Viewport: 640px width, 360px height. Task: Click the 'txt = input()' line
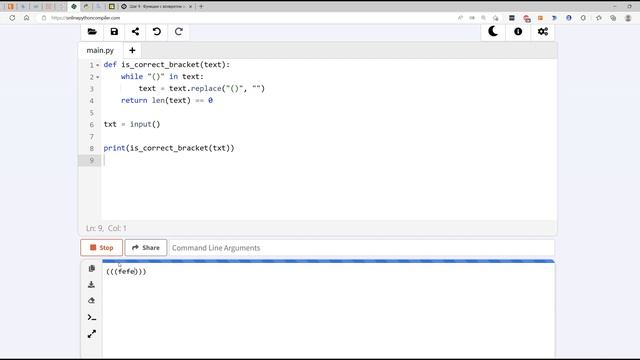(132, 124)
